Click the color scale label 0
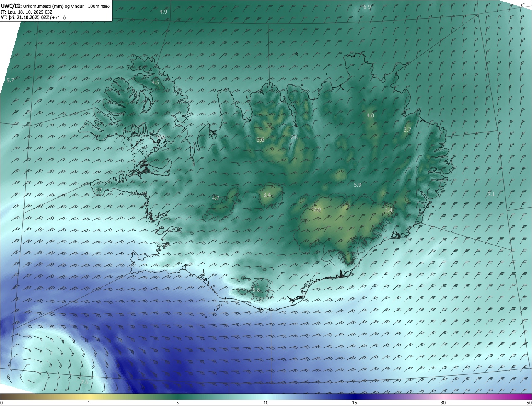This screenshot has height=406, width=532. [x=2, y=403]
